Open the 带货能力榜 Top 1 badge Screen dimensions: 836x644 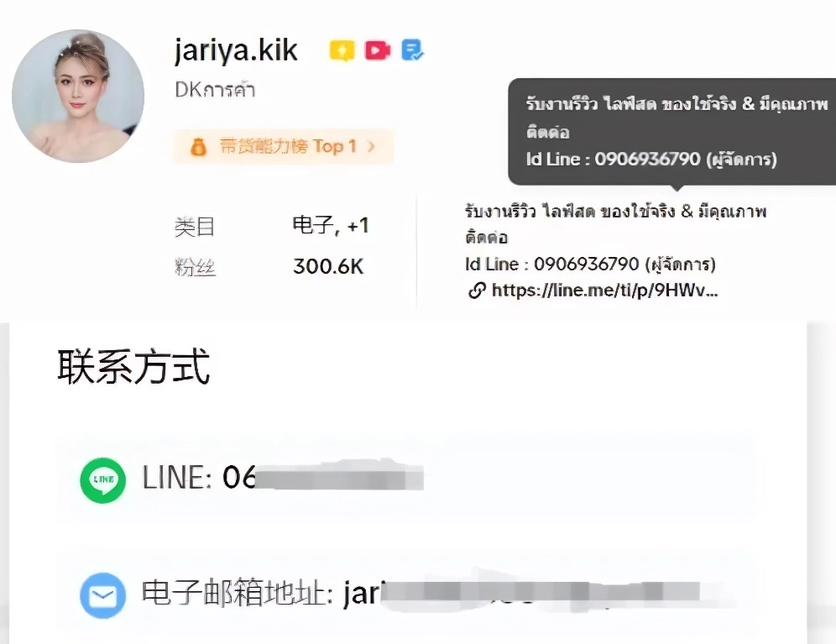click(284, 146)
